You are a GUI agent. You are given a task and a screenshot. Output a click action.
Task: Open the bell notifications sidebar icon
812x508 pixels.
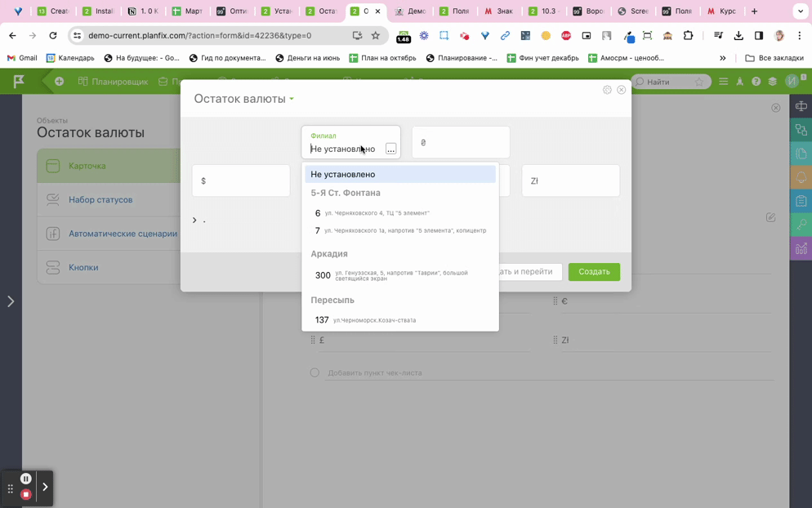pos(801,177)
